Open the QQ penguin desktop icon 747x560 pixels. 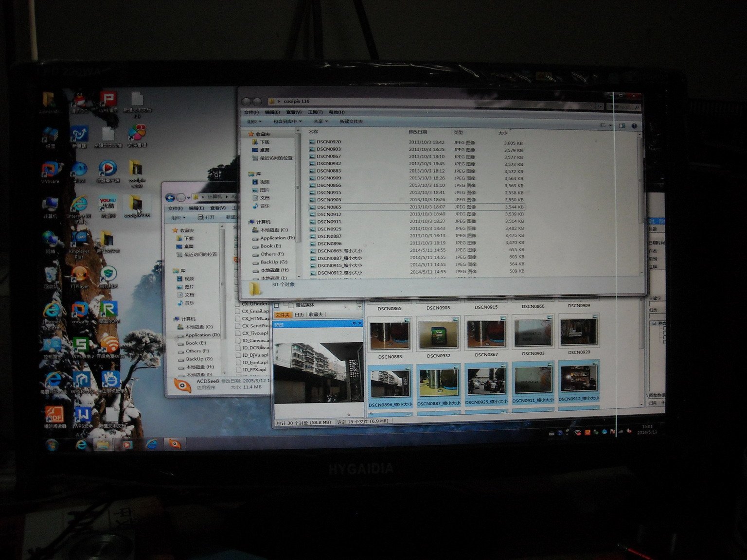click(x=80, y=101)
